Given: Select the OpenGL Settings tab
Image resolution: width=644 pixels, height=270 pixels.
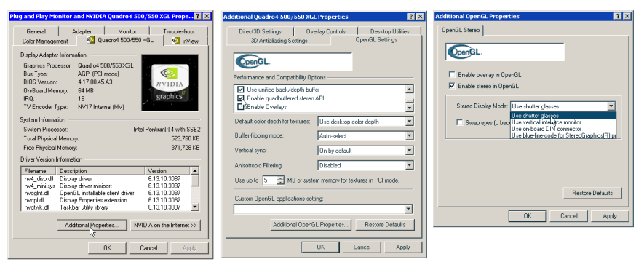Looking at the screenshot, I should [376, 40].
